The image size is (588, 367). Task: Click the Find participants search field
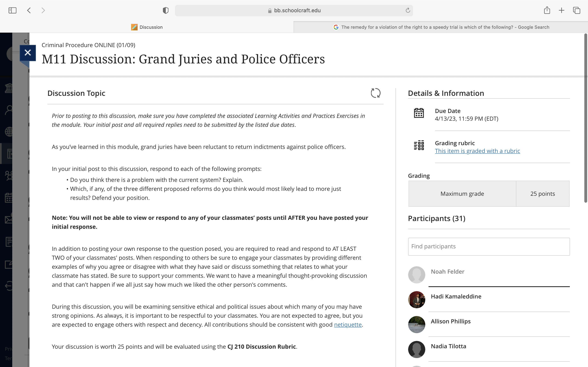tap(488, 246)
